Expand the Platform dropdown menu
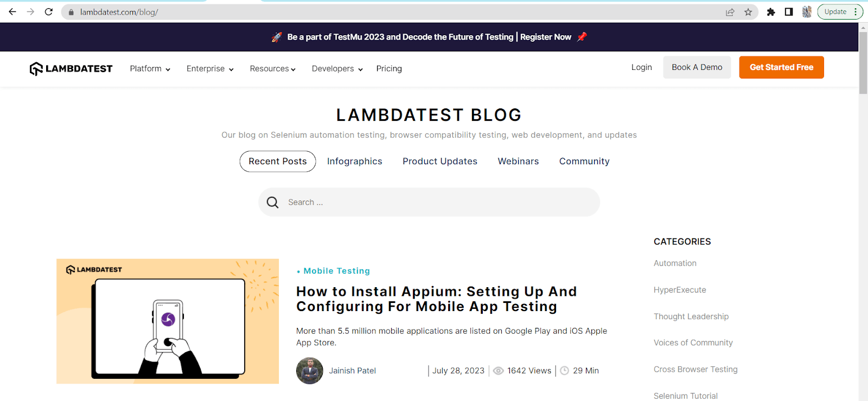The image size is (868, 401). (x=150, y=69)
